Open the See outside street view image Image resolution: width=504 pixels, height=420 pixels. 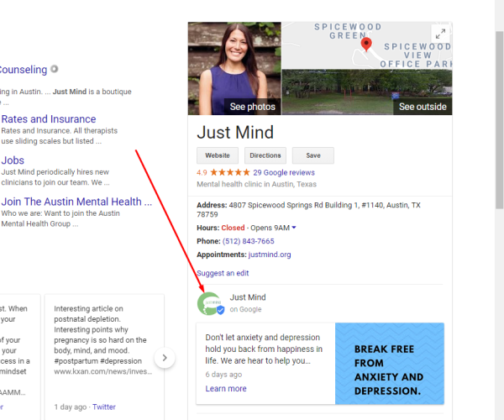point(367,92)
